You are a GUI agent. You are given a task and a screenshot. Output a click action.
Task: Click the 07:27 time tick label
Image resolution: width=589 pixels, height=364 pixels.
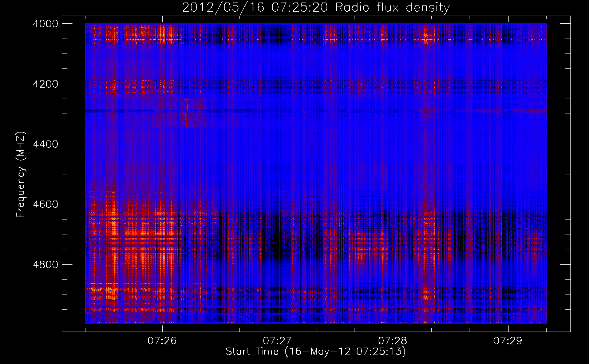(x=277, y=341)
